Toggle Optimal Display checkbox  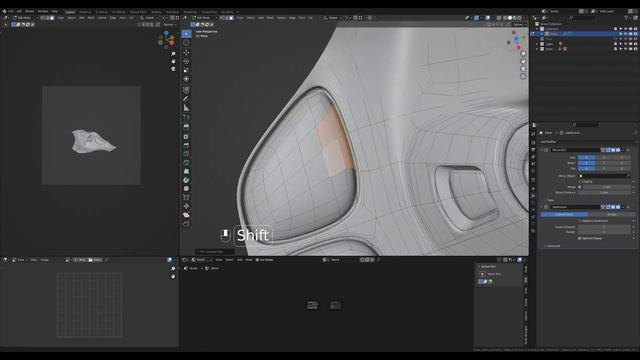click(x=580, y=238)
